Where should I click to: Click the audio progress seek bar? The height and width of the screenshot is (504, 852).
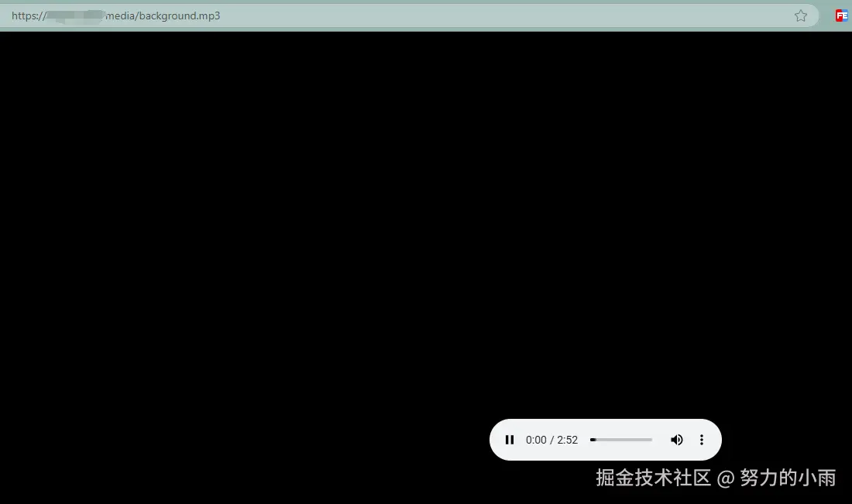coord(621,440)
